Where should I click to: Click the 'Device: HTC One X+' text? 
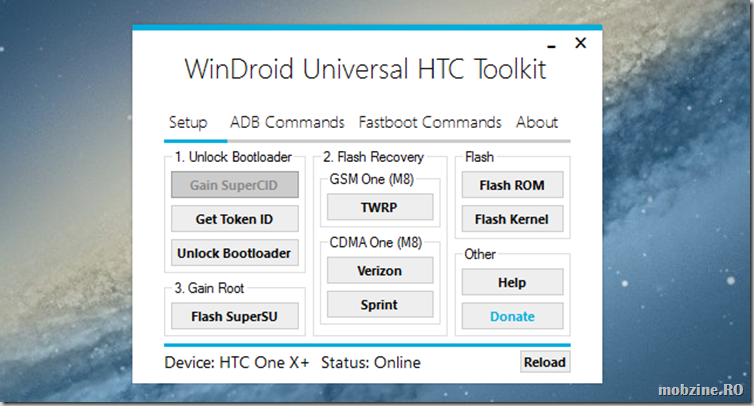pos(237,362)
